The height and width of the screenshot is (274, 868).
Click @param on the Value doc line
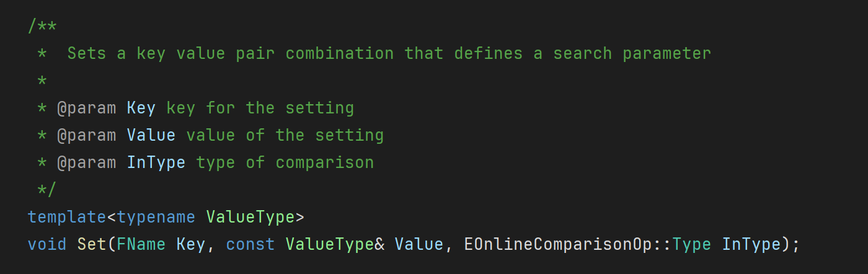click(x=87, y=135)
